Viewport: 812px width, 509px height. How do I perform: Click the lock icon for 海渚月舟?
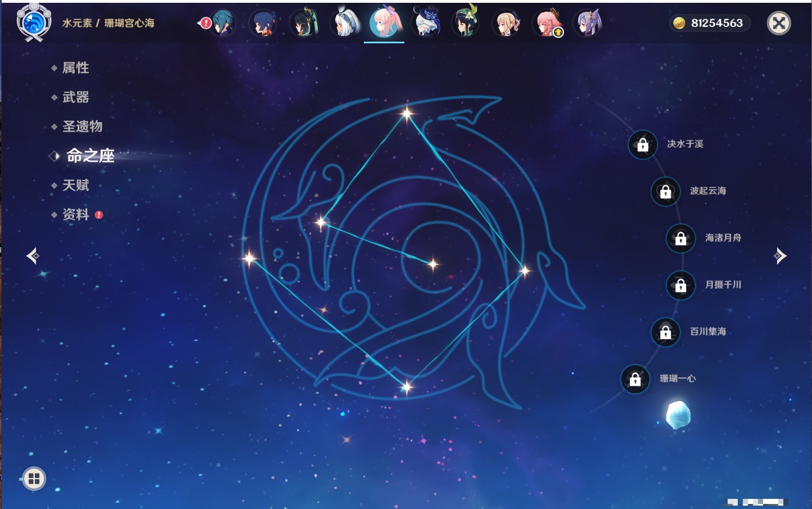[680, 238]
